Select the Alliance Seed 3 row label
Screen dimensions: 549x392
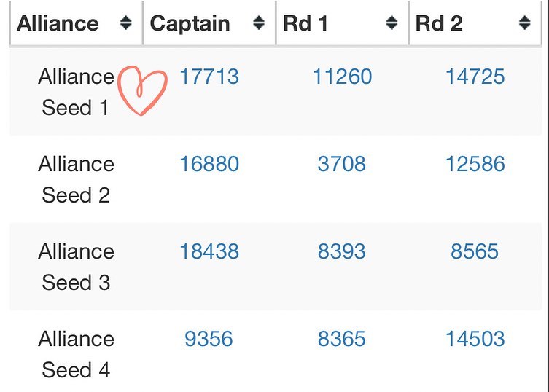[x=76, y=267]
